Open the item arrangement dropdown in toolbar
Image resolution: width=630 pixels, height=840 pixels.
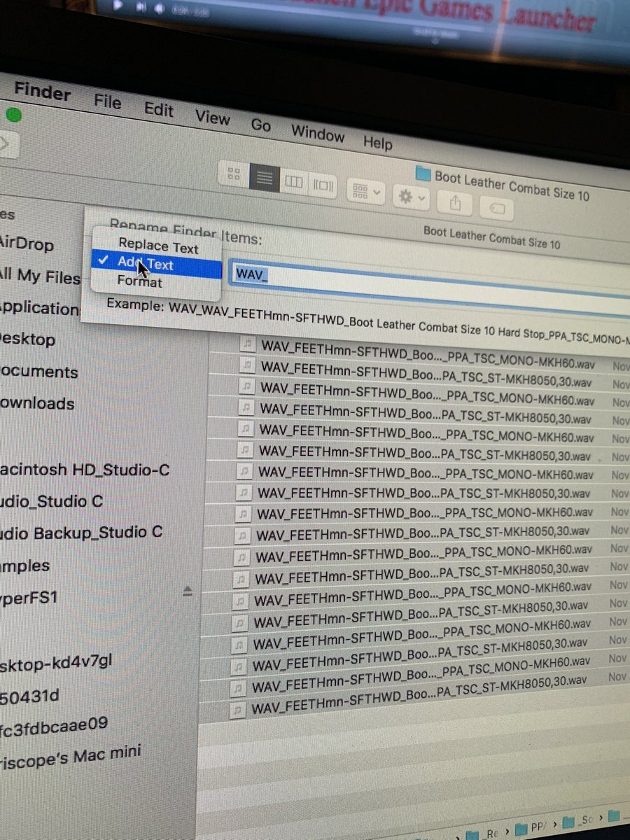(366, 191)
